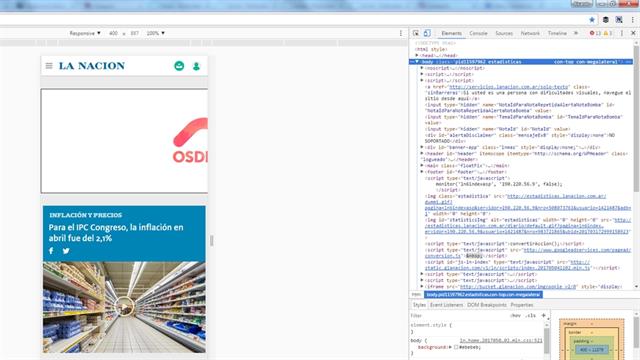Toggle the .cls classes button
The width and height of the screenshot is (640, 360).
point(531,316)
